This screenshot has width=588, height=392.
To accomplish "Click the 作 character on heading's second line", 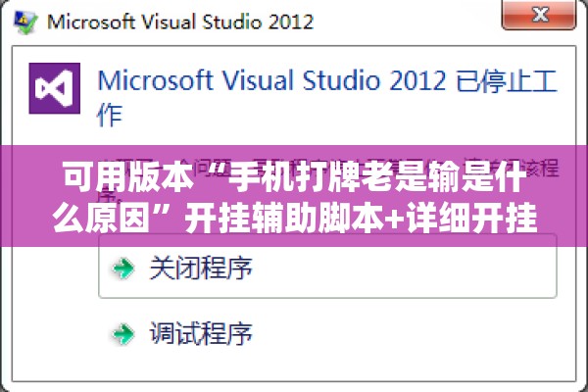I will 110,115.
